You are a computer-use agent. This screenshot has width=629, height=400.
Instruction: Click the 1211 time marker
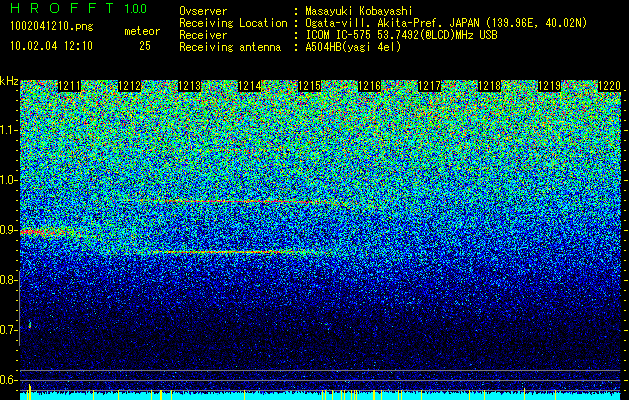pyautogui.click(x=69, y=86)
